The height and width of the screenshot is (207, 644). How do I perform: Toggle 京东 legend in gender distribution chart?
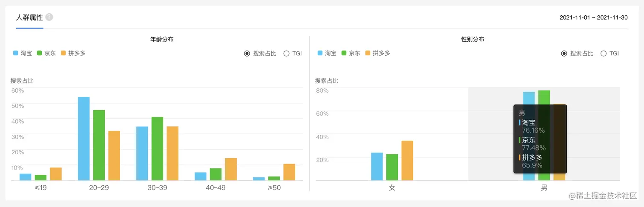351,53
